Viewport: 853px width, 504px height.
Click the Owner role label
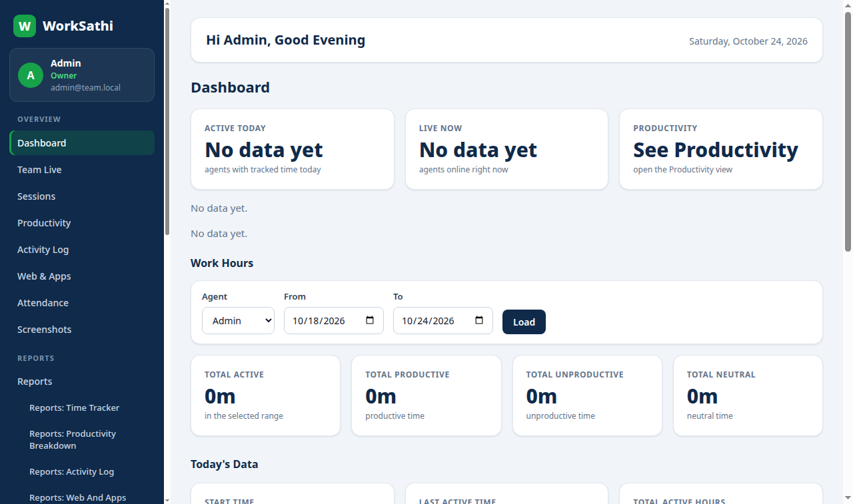(x=64, y=76)
